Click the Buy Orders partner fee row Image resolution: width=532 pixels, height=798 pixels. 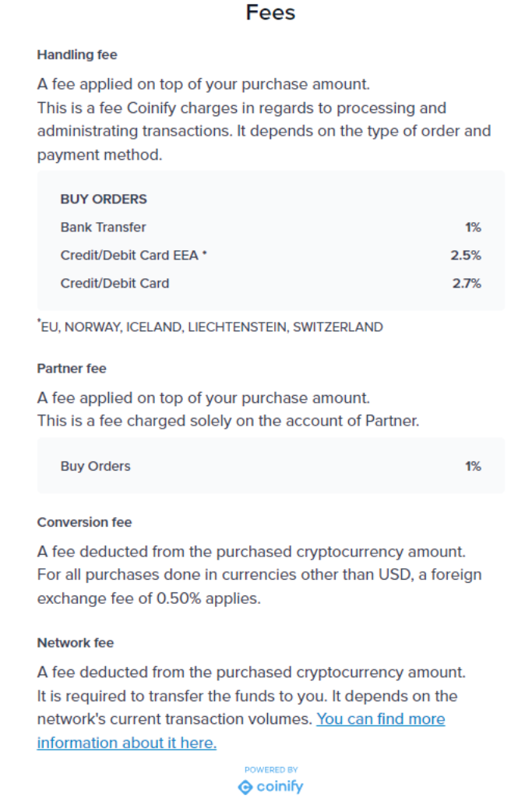[96, 466]
